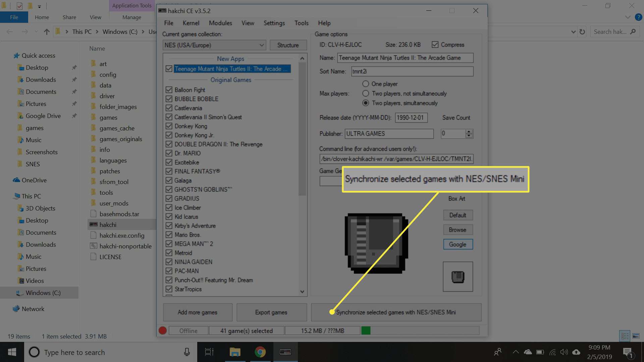Open Google Chrome from the taskbar
The width and height of the screenshot is (644, 362).
point(260,352)
